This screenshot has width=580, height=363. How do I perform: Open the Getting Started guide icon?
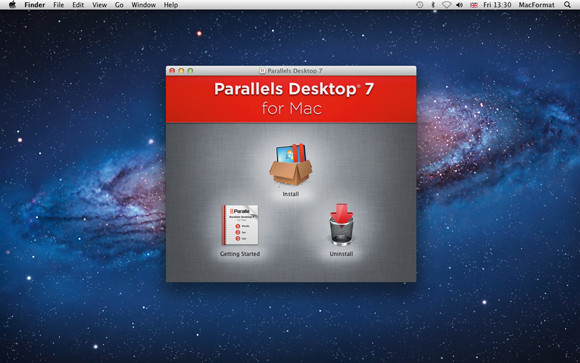[240, 225]
